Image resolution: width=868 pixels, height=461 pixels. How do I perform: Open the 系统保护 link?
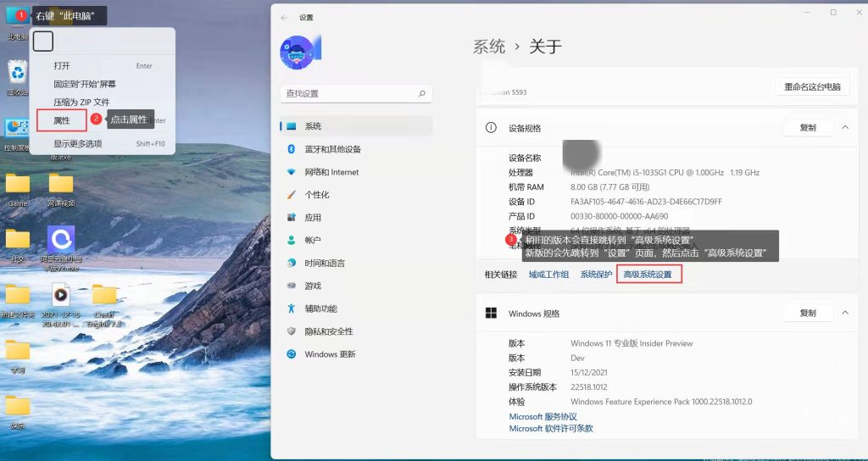point(596,274)
